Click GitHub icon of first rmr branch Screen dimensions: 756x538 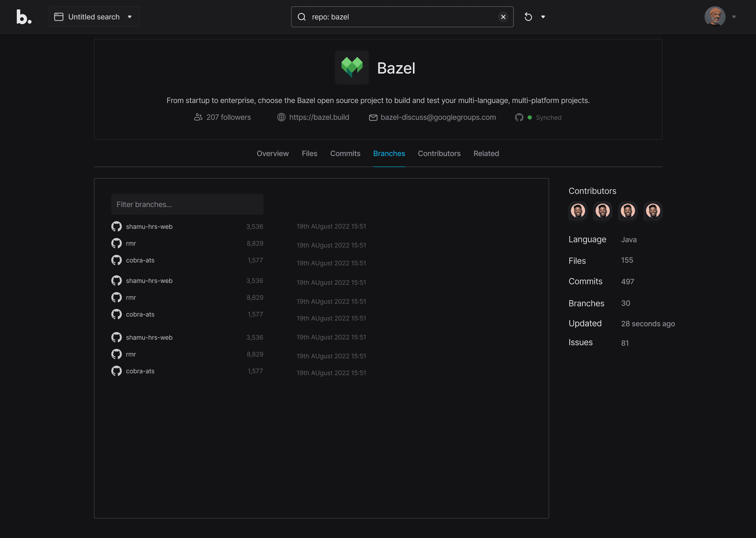click(117, 243)
